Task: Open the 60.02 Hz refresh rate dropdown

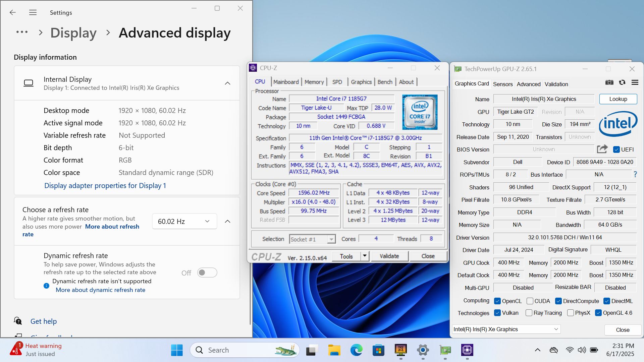Action: coord(184,221)
